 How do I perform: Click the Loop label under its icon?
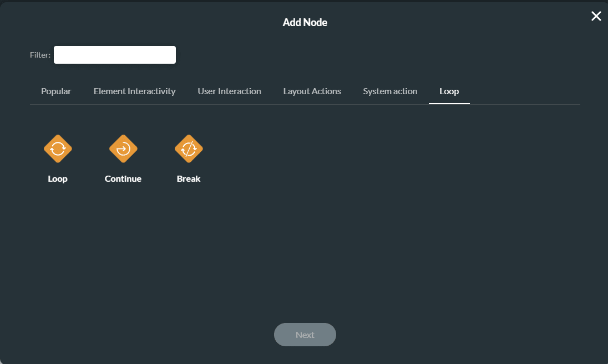[x=58, y=178]
